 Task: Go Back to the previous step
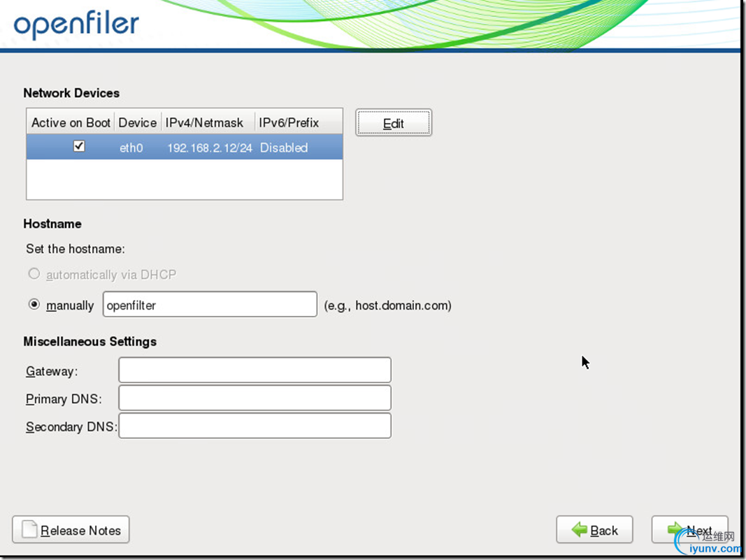click(594, 529)
